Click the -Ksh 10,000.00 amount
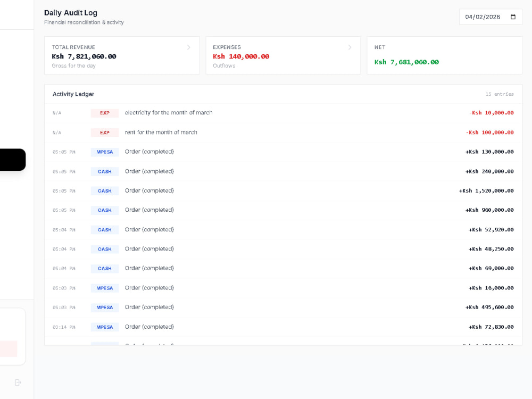This screenshot has height=399, width=532. click(491, 113)
